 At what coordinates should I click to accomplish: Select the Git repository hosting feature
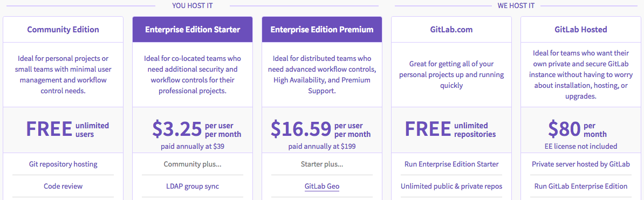(63, 164)
